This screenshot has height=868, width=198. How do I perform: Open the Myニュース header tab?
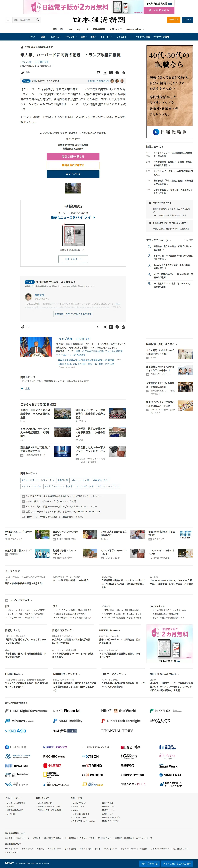pos(83,29)
